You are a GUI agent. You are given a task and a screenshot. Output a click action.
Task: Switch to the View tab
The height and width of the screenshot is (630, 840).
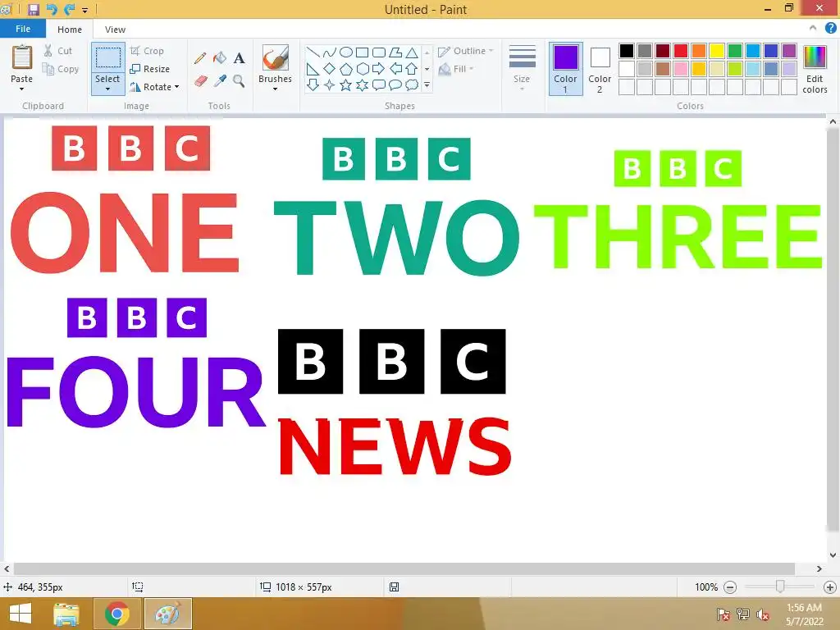click(115, 30)
